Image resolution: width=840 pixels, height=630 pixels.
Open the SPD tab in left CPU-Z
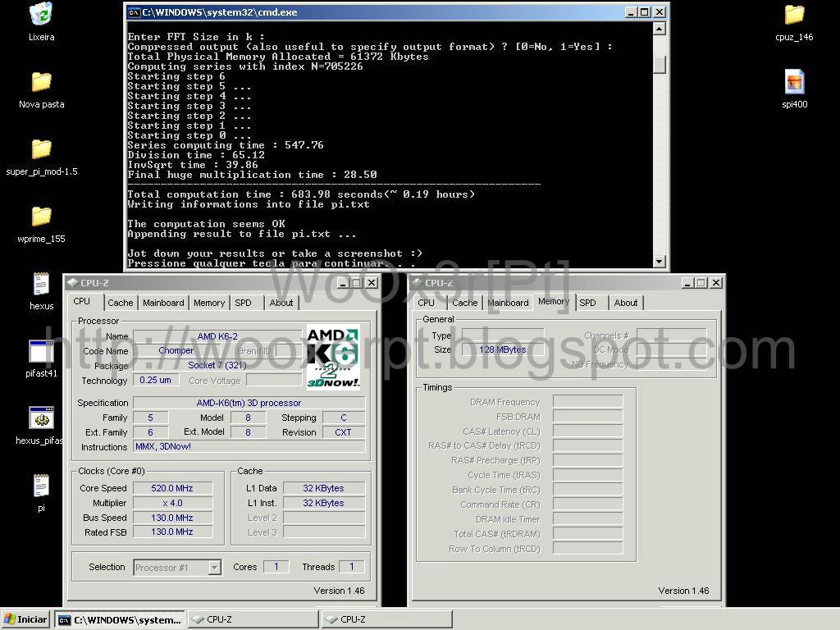243,303
